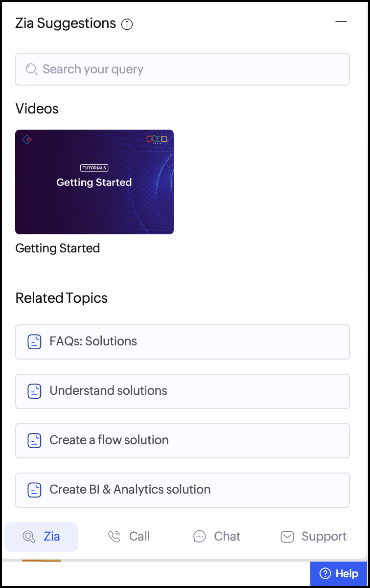Click the document icon beside Create BI & Analytics
Image resolution: width=370 pixels, height=588 pixels.
pos(34,490)
